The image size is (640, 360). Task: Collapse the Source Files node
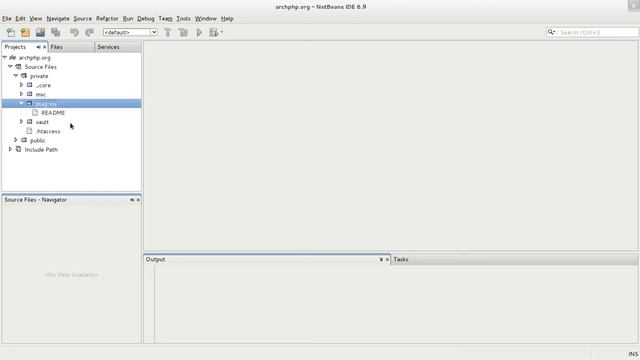point(10,67)
